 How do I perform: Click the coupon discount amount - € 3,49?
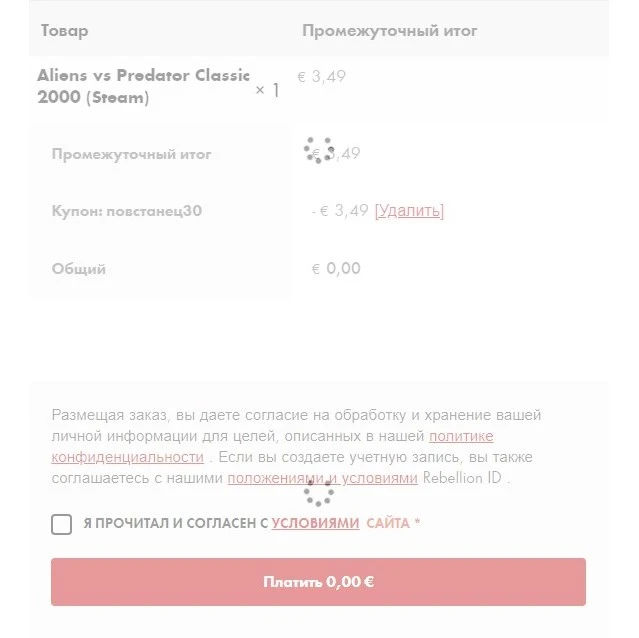click(340, 211)
